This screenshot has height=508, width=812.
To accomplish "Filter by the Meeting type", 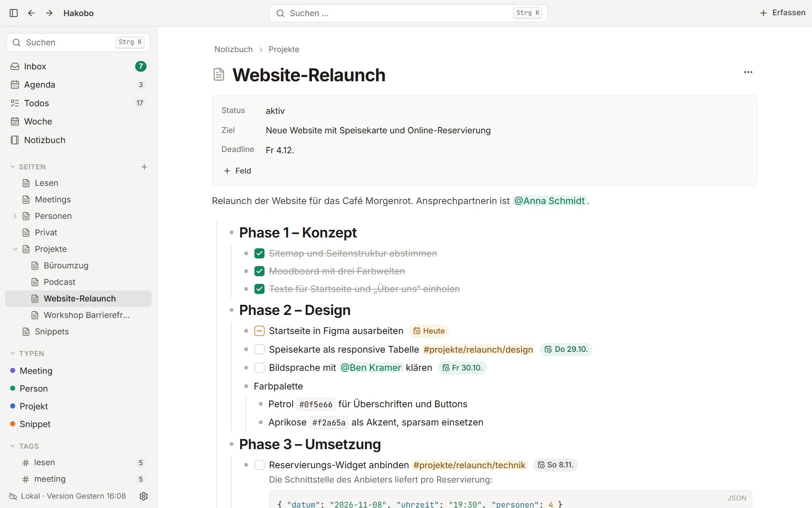I will [x=36, y=371].
